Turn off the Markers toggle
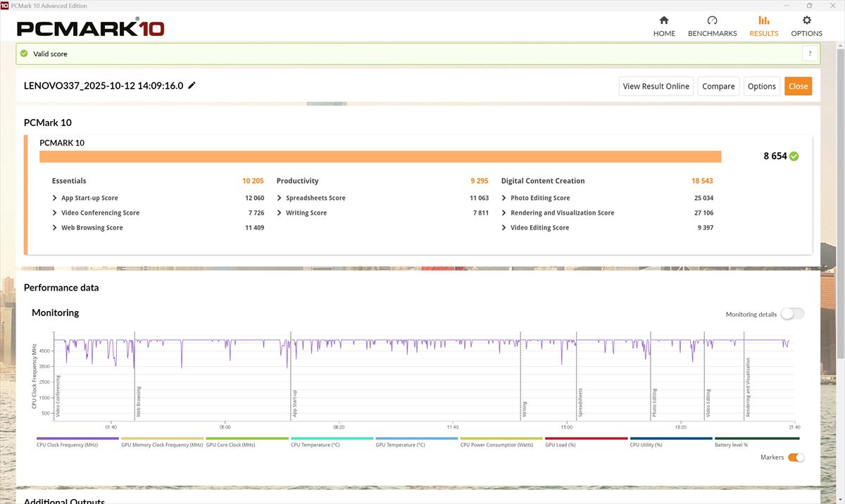The height and width of the screenshot is (504, 845). [796, 458]
